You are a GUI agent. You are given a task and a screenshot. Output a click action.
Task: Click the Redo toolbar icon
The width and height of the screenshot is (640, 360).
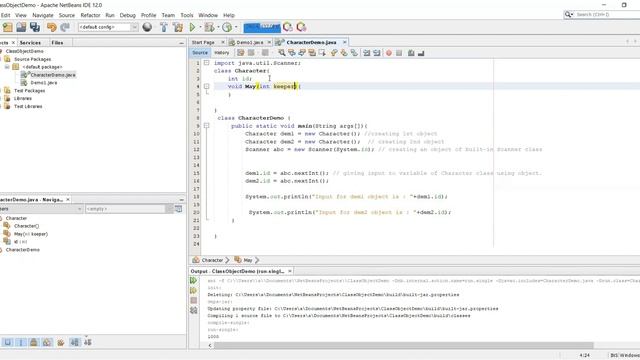65,27
